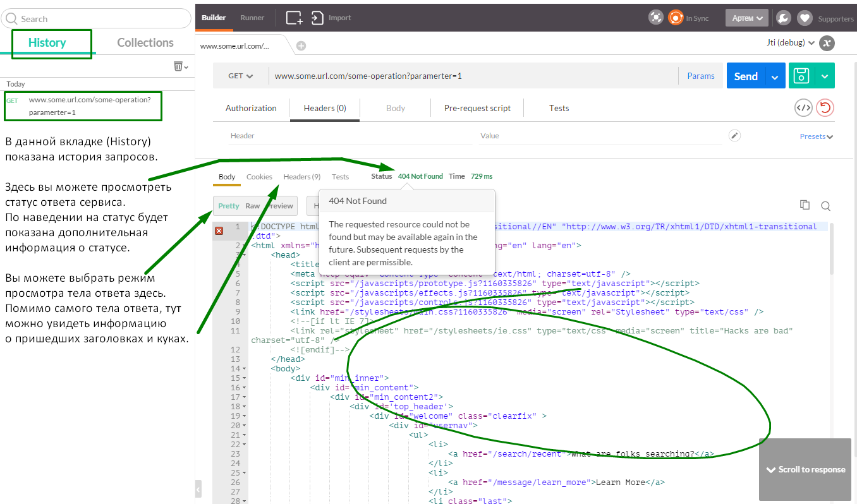Collapse code fold at line 25
The image size is (857, 504).
click(245, 473)
